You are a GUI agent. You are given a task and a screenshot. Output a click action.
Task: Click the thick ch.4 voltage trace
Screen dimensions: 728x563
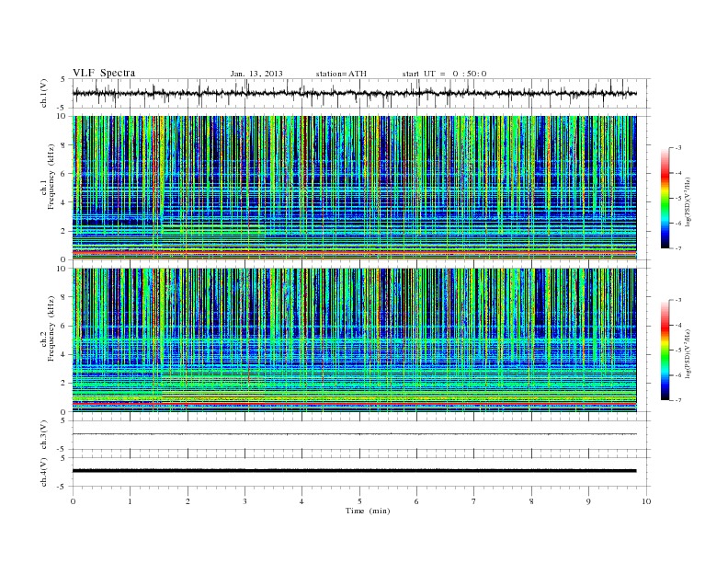click(x=355, y=471)
